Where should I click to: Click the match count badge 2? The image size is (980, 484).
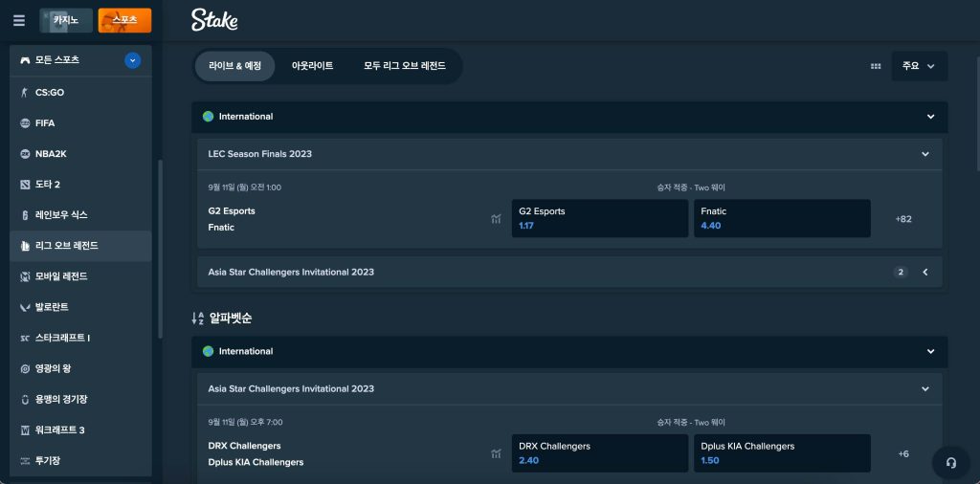click(x=901, y=273)
